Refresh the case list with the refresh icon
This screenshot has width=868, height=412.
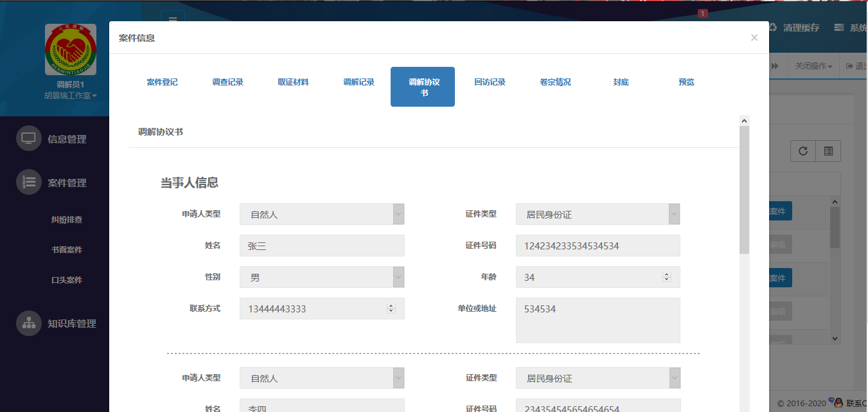(x=802, y=150)
